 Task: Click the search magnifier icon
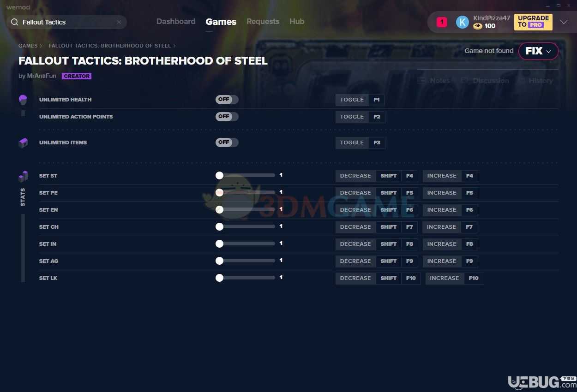(x=14, y=22)
